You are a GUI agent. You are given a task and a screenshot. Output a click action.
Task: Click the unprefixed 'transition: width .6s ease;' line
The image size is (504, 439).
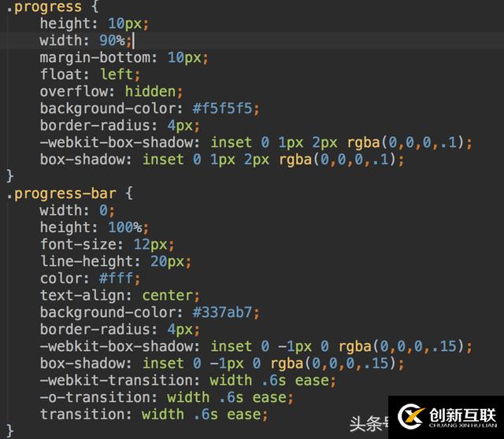pyautogui.click(x=154, y=415)
